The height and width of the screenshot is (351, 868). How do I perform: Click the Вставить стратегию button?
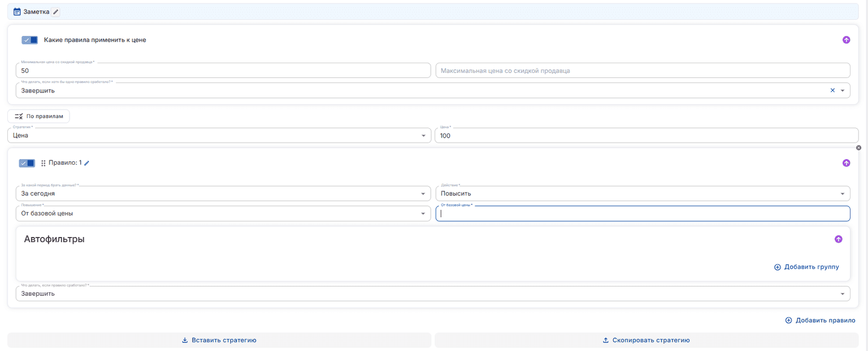point(219,340)
